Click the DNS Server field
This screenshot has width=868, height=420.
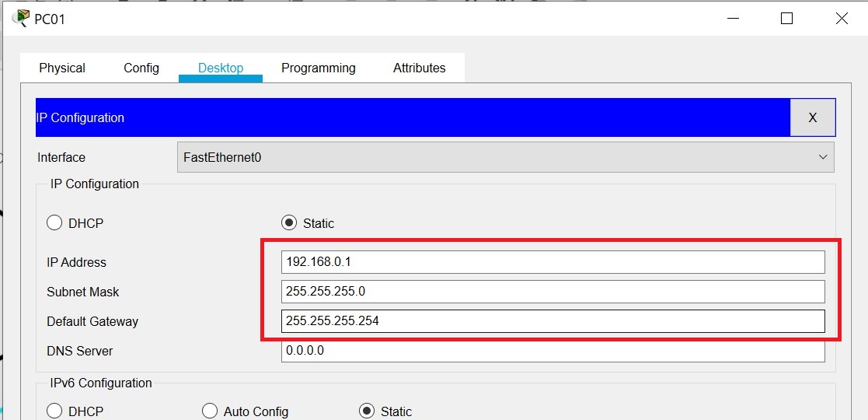[x=553, y=352]
